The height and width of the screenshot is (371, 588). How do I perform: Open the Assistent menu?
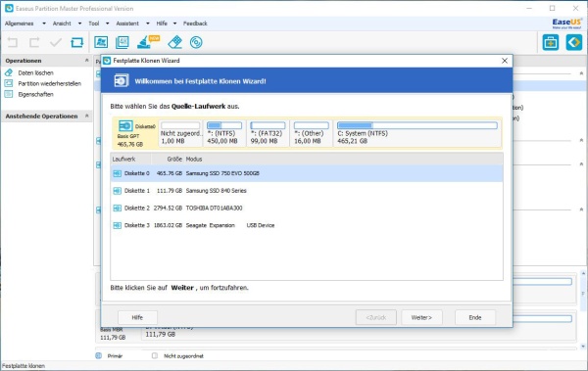127,23
